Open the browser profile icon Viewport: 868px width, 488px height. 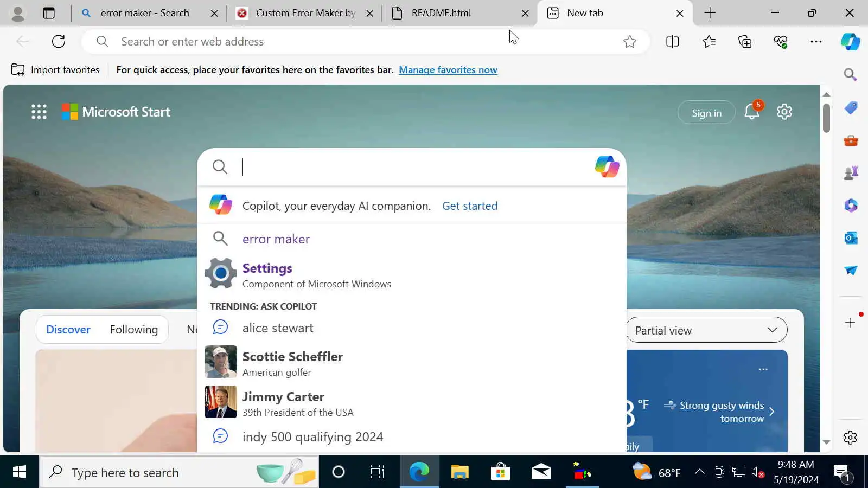tap(18, 13)
